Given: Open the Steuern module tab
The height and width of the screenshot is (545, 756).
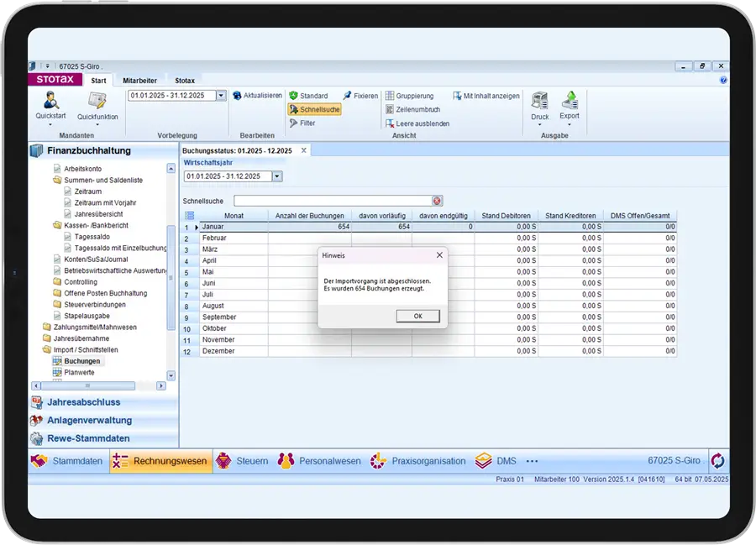Looking at the screenshot, I should [x=243, y=461].
